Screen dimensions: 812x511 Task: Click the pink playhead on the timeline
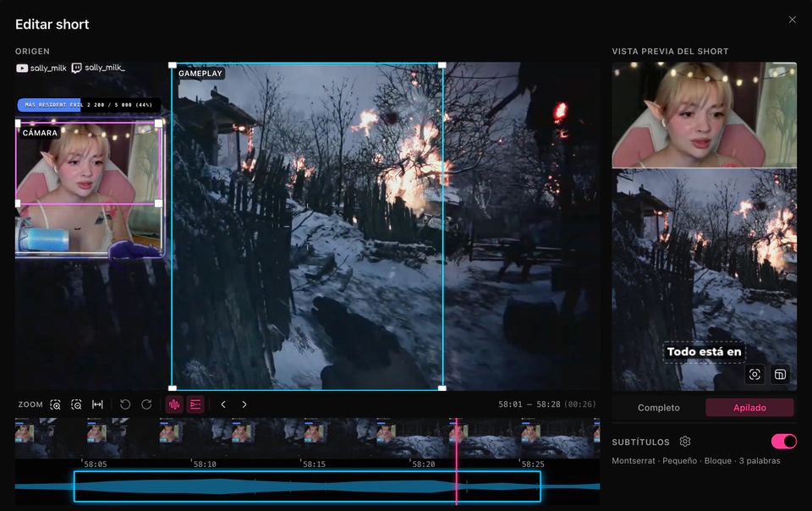pyautogui.click(x=456, y=461)
